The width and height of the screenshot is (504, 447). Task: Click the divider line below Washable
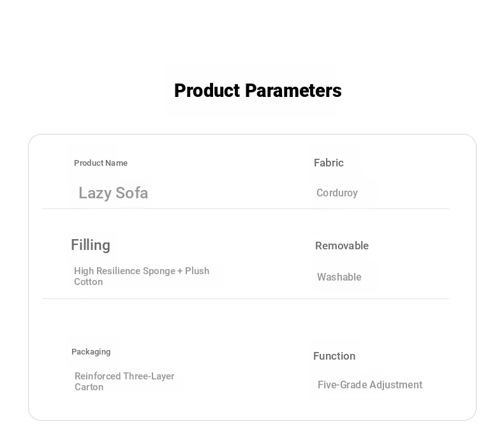246,298
